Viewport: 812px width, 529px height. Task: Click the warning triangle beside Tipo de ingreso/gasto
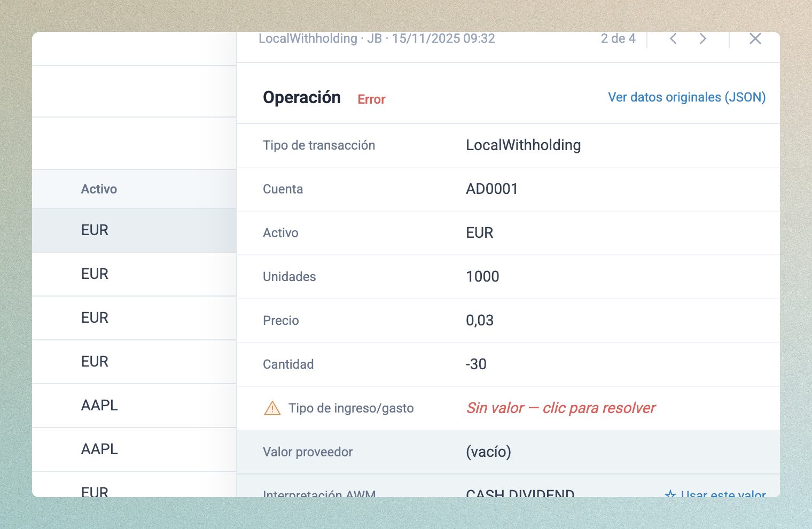pos(272,408)
